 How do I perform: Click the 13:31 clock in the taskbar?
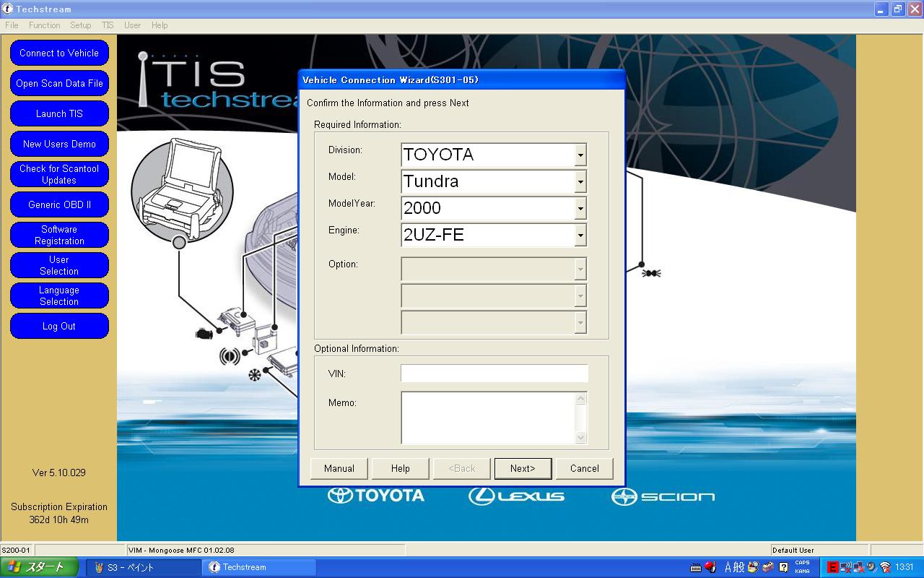905,568
